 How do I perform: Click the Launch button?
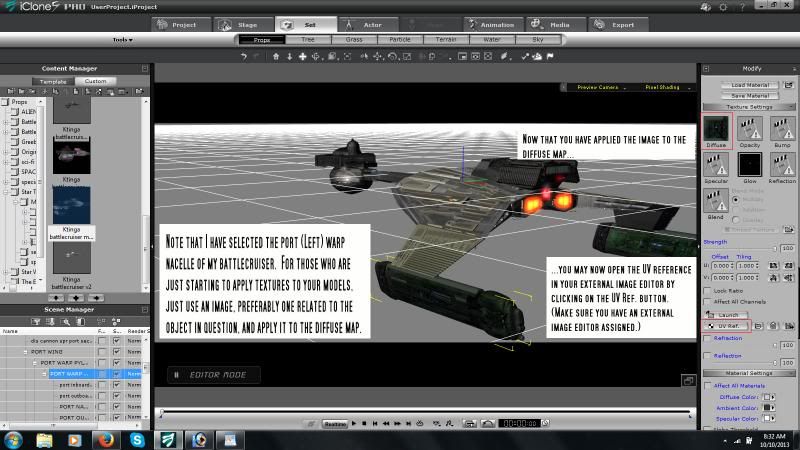[727, 315]
